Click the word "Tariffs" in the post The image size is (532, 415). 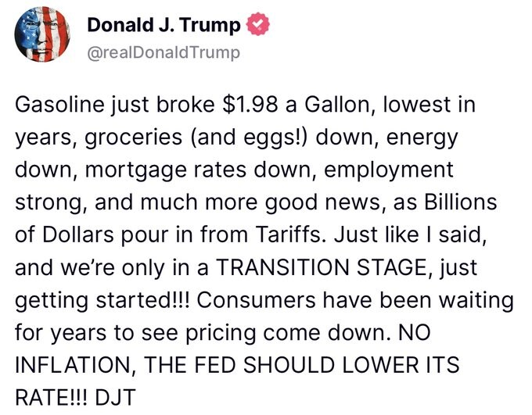(289, 234)
